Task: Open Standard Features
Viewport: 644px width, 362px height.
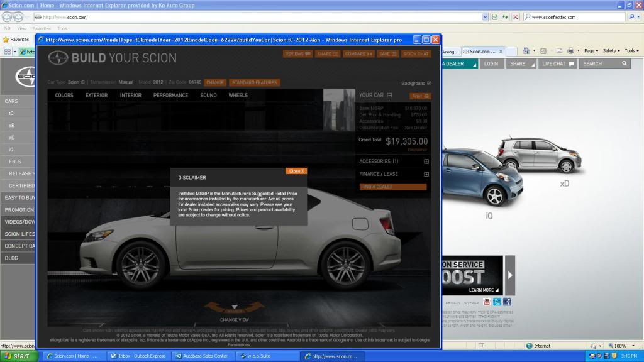Action: coord(254,82)
